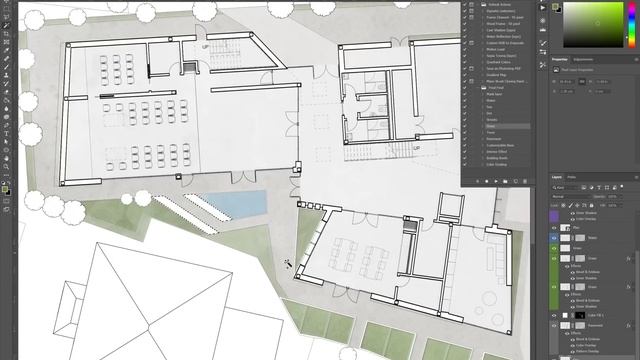Create a new action

[516, 181]
